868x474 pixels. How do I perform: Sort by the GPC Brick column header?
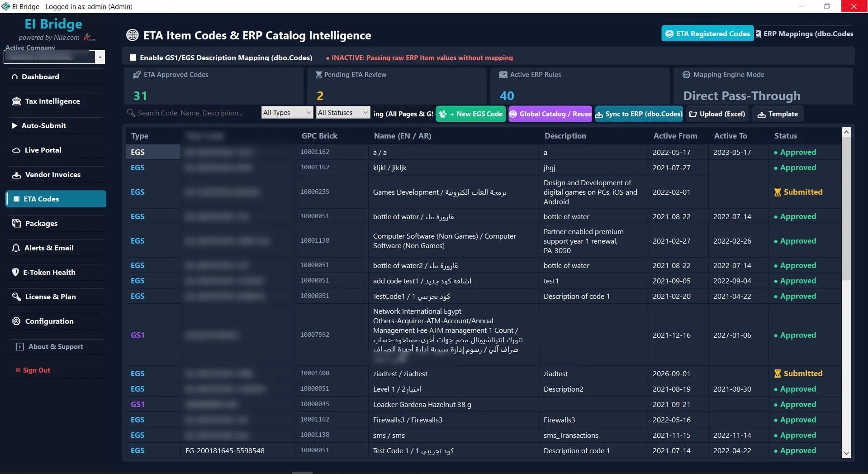pos(319,136)
